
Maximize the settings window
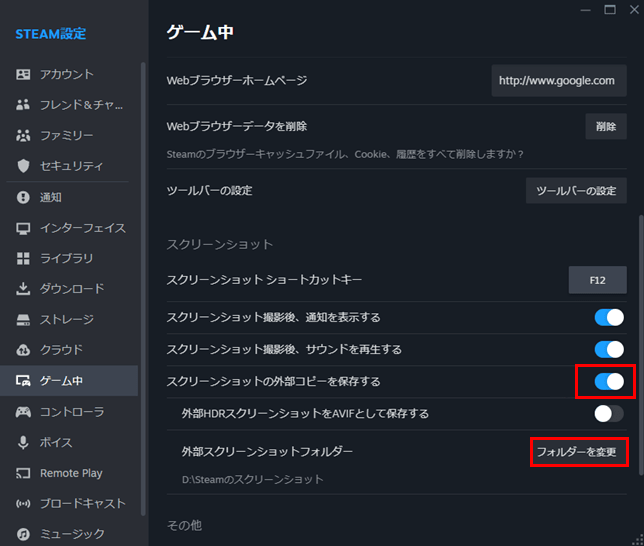pyautogui.click(x=610, y=10)
